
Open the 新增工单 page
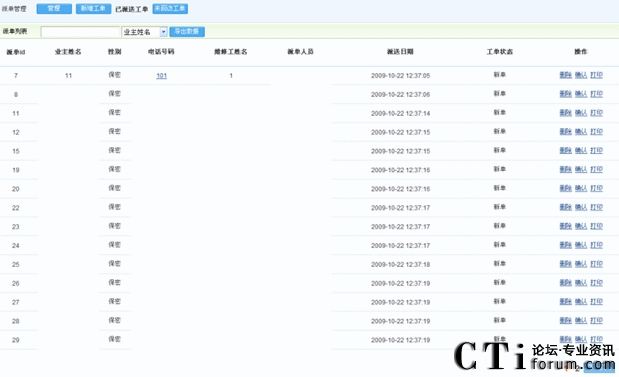93,9
